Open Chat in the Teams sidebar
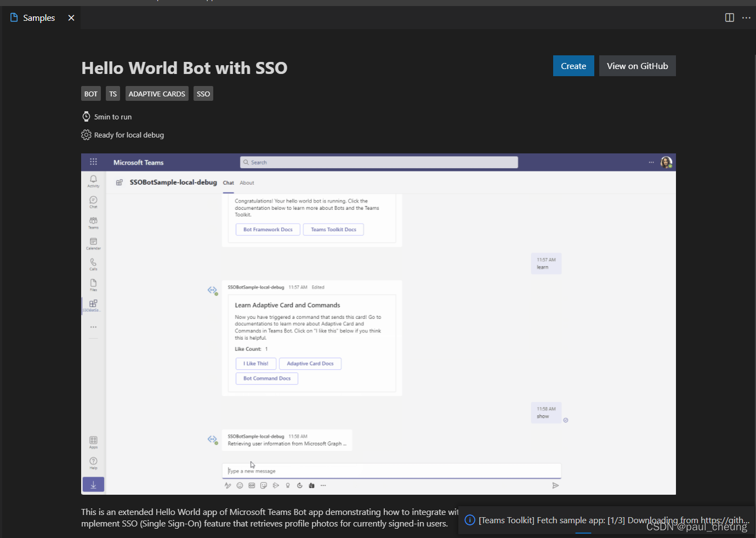The image size is (756, 538). pos(93,202)
